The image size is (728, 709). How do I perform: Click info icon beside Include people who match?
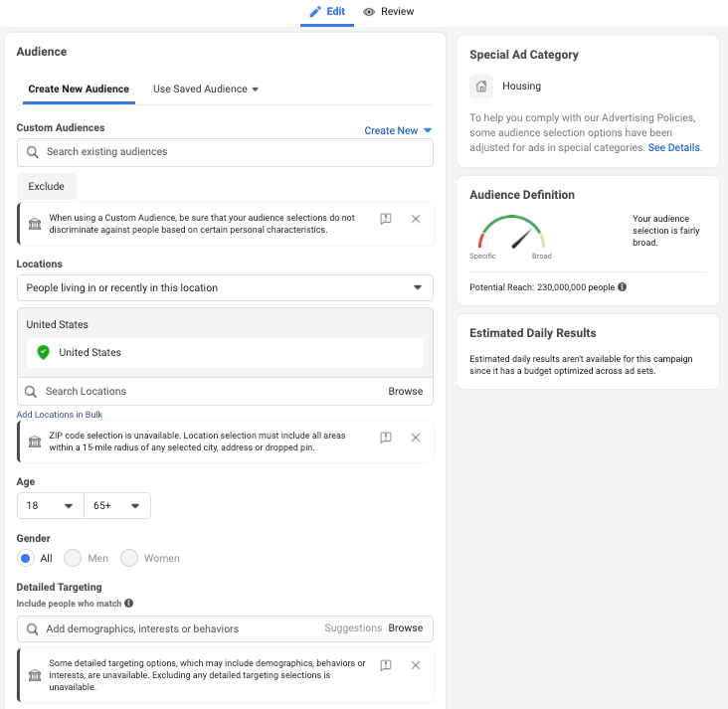coord(129,604)
